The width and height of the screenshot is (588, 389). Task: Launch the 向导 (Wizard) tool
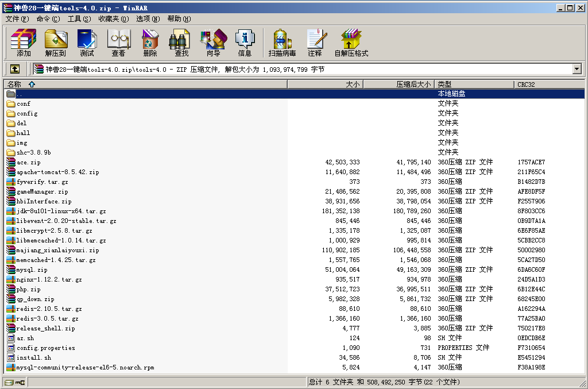(x=213, y=43)
